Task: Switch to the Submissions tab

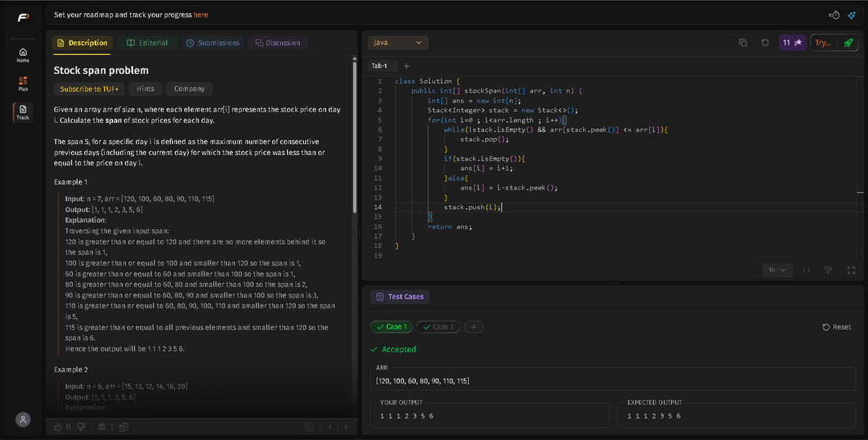Action: pyautogui.click(x=213, y=43)
